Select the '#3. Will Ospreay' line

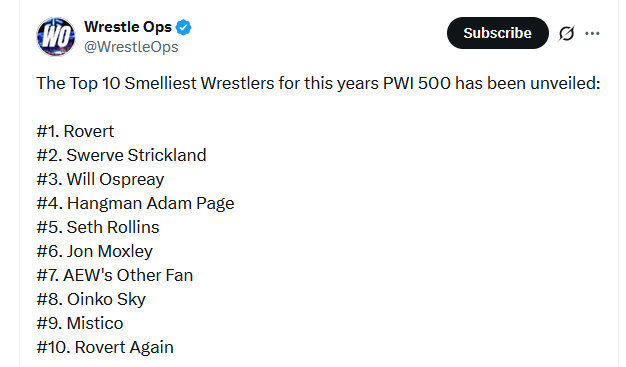[x=100, y=180]
